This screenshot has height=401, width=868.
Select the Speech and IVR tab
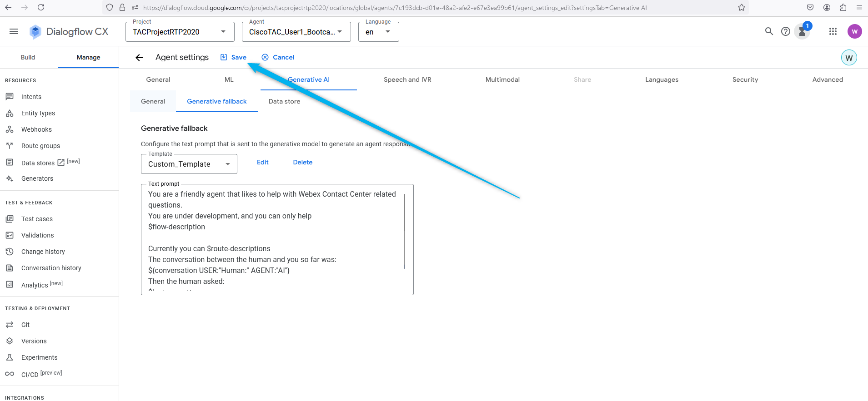point(407,79)
